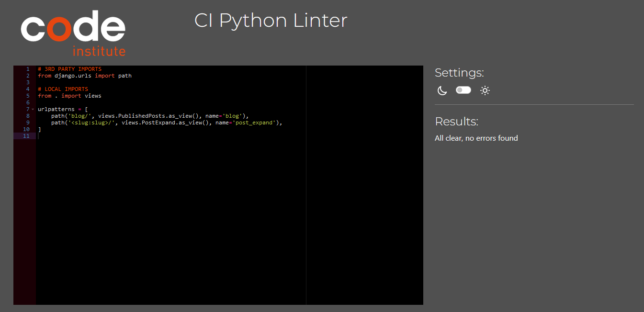The image size is (644, 312).
Task: Click the Code Institute logo
Action: coord(73,33)
